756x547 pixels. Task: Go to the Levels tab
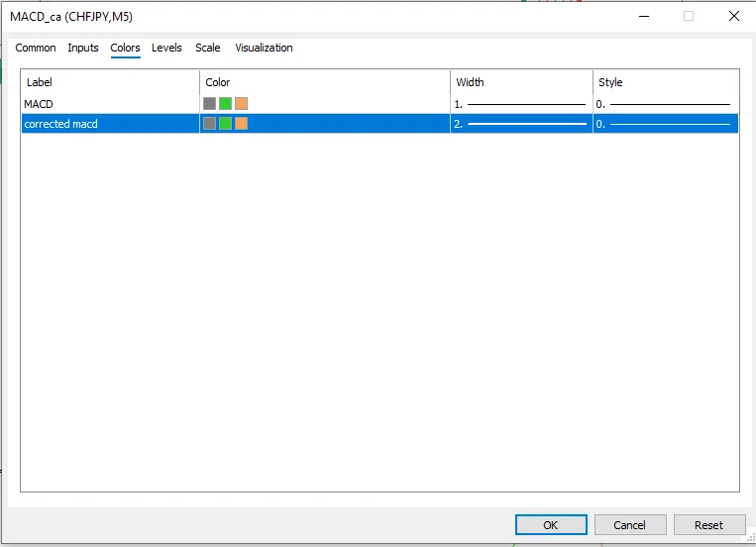pyautogui.click(x=166, y=48)
